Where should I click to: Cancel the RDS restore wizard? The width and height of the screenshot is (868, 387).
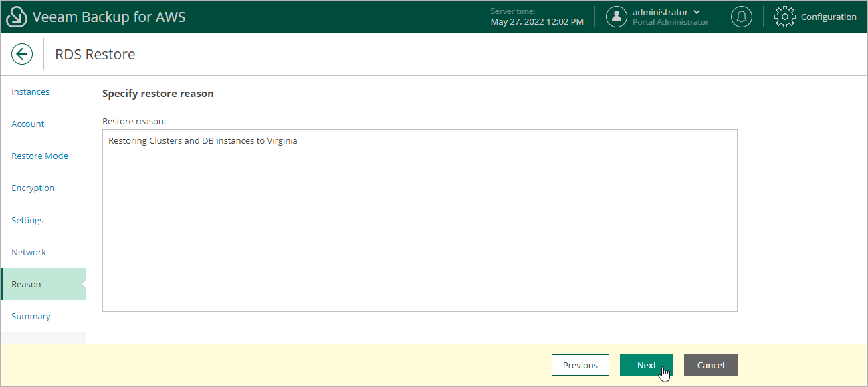711,365
